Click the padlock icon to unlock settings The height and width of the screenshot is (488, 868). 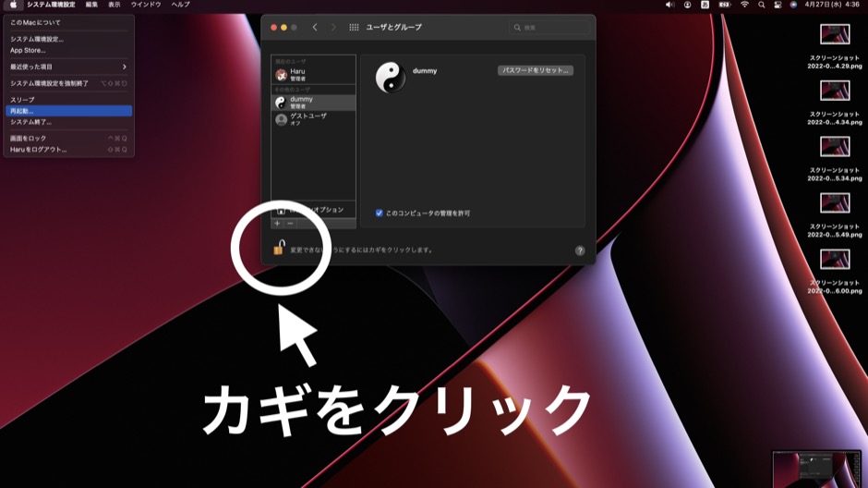tap(279, 248)
